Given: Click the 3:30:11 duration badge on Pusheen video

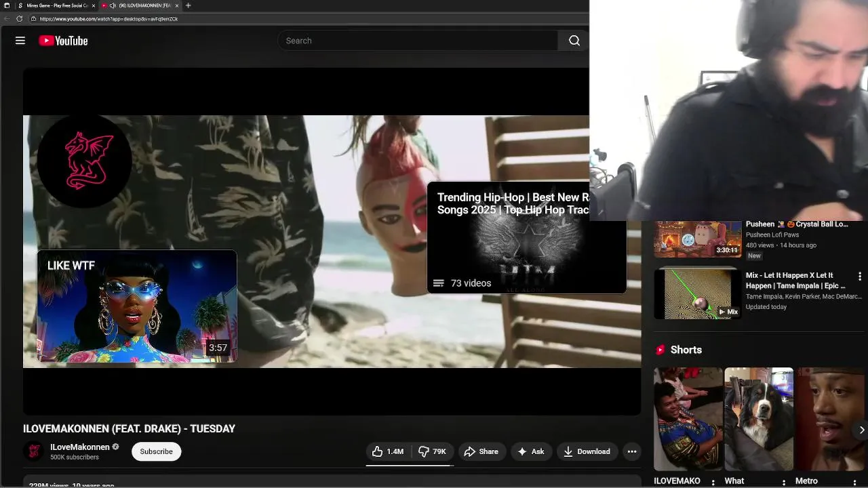Looking at the screenshot, I should 726,250.
